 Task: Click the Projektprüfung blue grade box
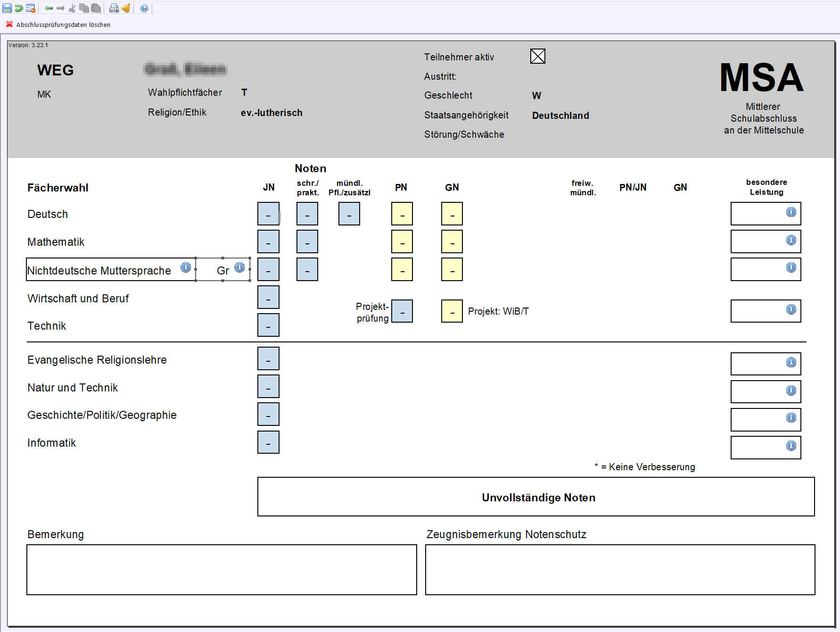pyautogui.click(x=402, y=311)
